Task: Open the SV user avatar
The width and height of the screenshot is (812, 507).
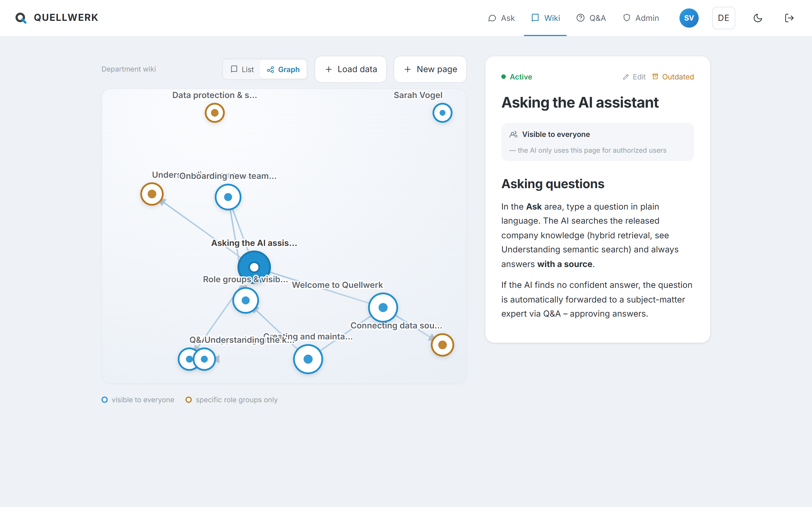Action: click(689, 18)
